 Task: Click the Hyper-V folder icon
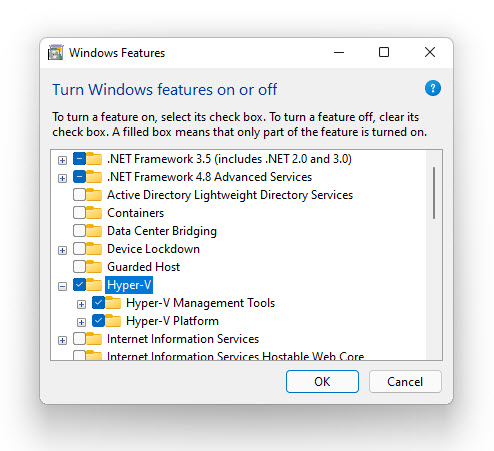pos(94,285)
